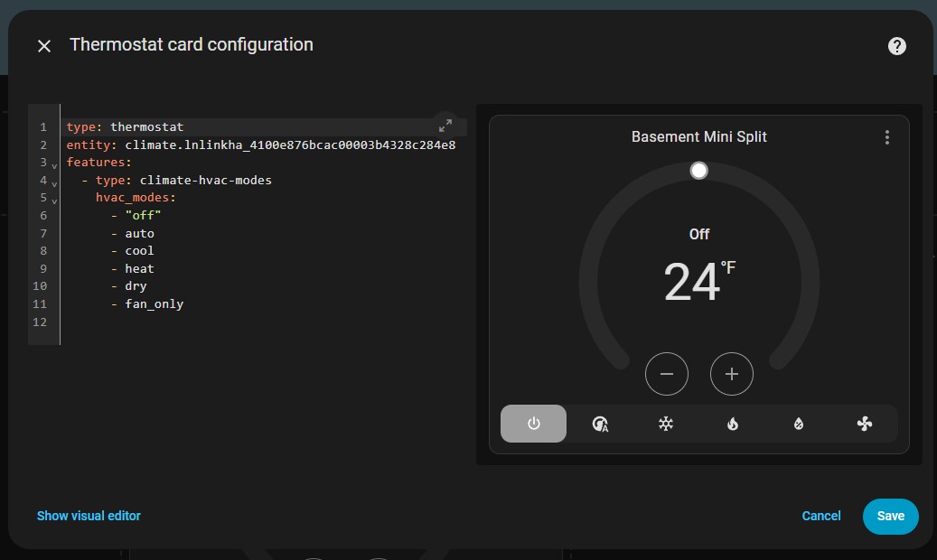Activate fan only mode icon

coord(865,424)
